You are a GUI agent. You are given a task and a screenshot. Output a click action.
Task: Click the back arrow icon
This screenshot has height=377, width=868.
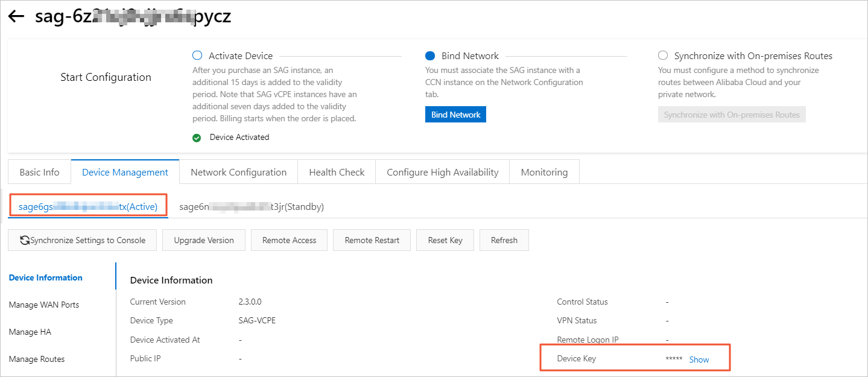[16, 17]
